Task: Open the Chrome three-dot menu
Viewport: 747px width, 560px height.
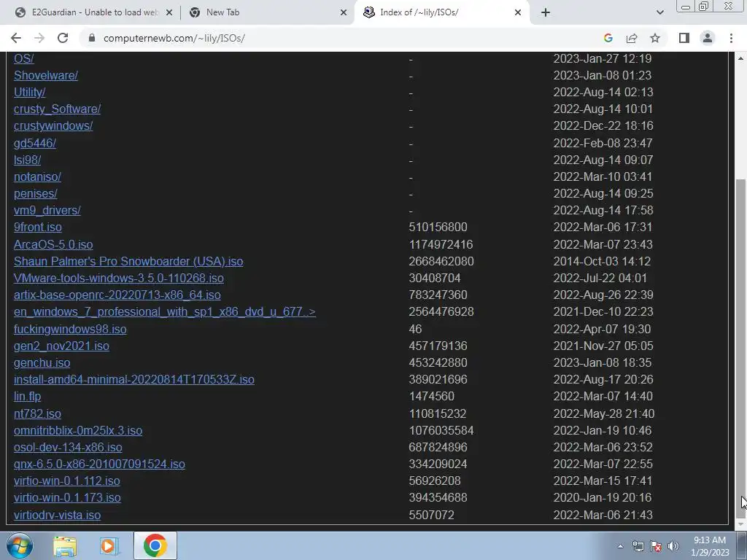Action: click(x=731, y=38)
